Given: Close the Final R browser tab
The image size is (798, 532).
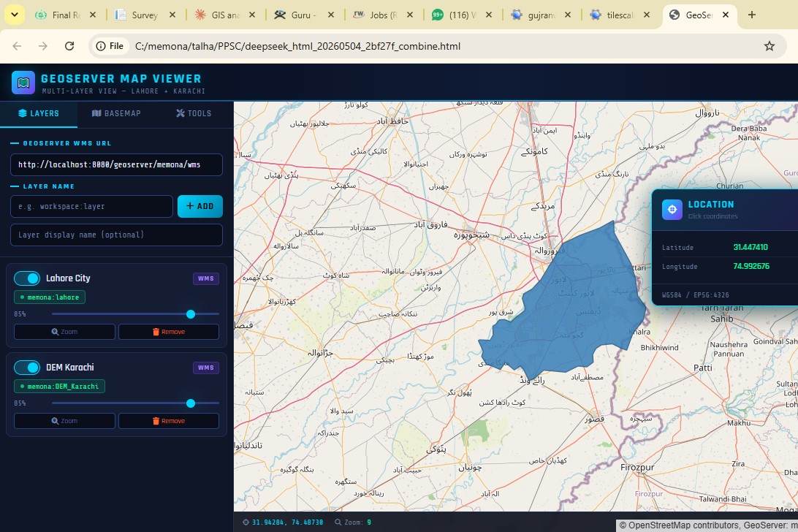Looking at the screenshot, I should pos(93,15).
